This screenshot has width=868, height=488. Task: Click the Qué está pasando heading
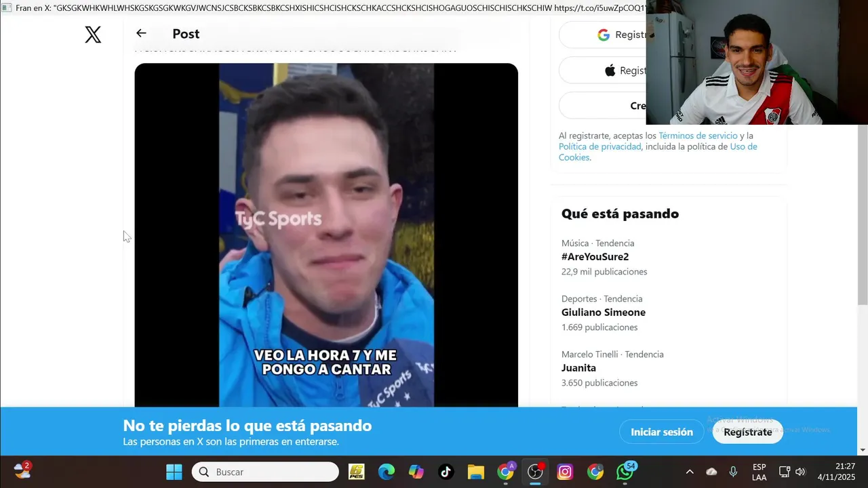point(620,213)
